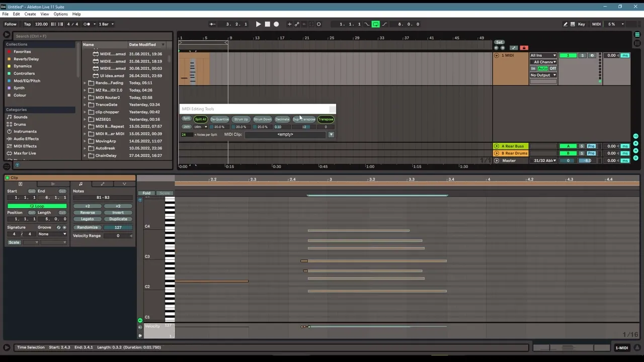644x362 pixels.
Task: Open the Edit menu
Action: [x=16, y=14]
